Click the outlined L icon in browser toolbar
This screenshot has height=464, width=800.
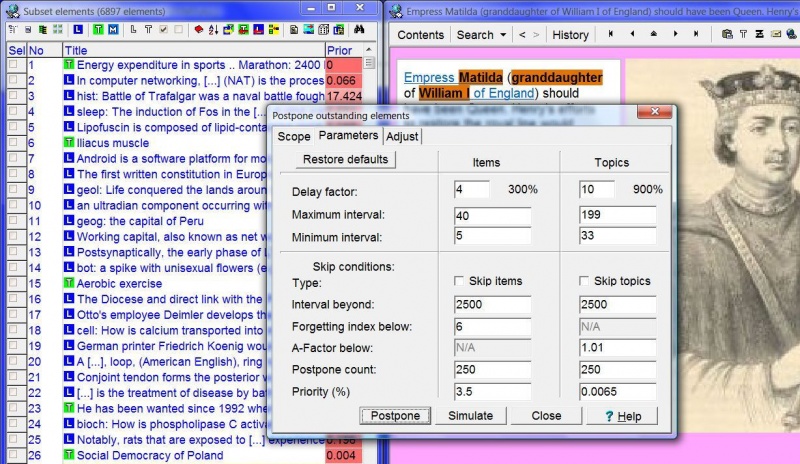[x=133, y=30]
